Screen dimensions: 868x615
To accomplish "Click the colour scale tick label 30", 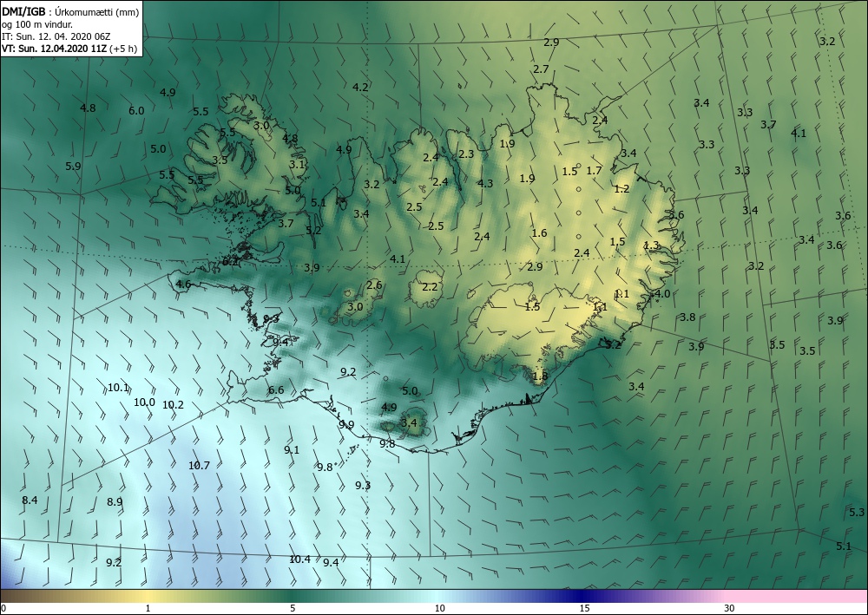I will click(x=730, y=609).
